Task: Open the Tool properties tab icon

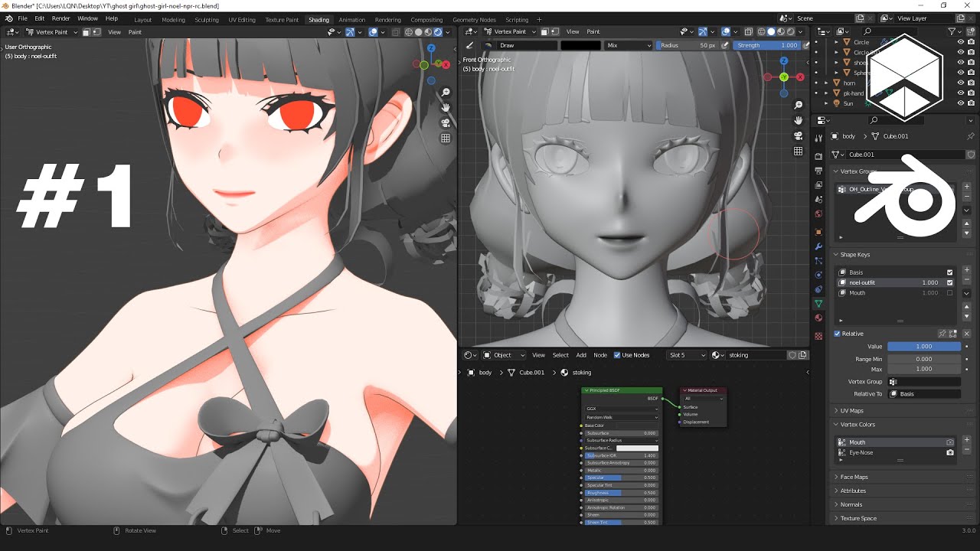Action: click(818, 138)
